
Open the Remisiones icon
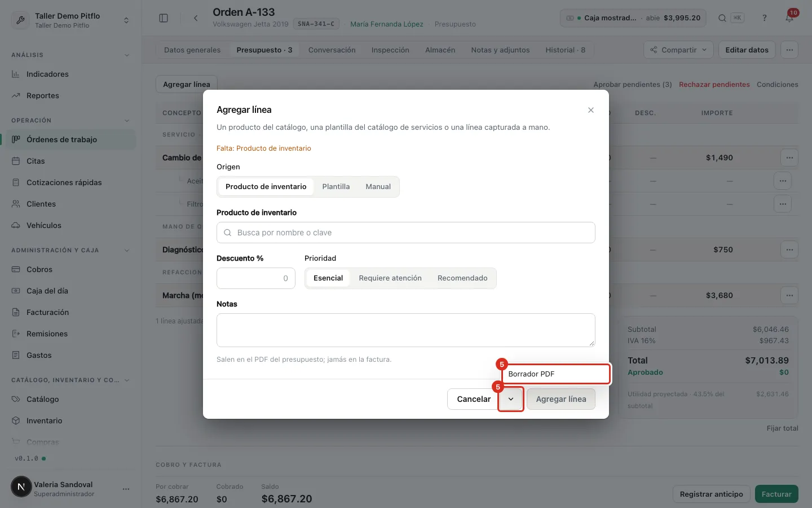pyautogui.click(x=16, y=334)
